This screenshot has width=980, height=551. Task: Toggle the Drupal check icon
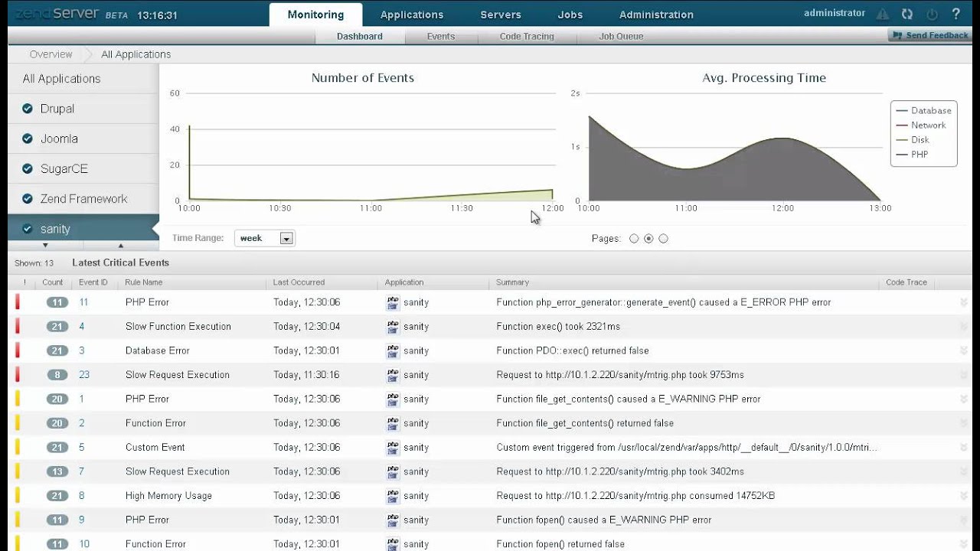point(28,109)
